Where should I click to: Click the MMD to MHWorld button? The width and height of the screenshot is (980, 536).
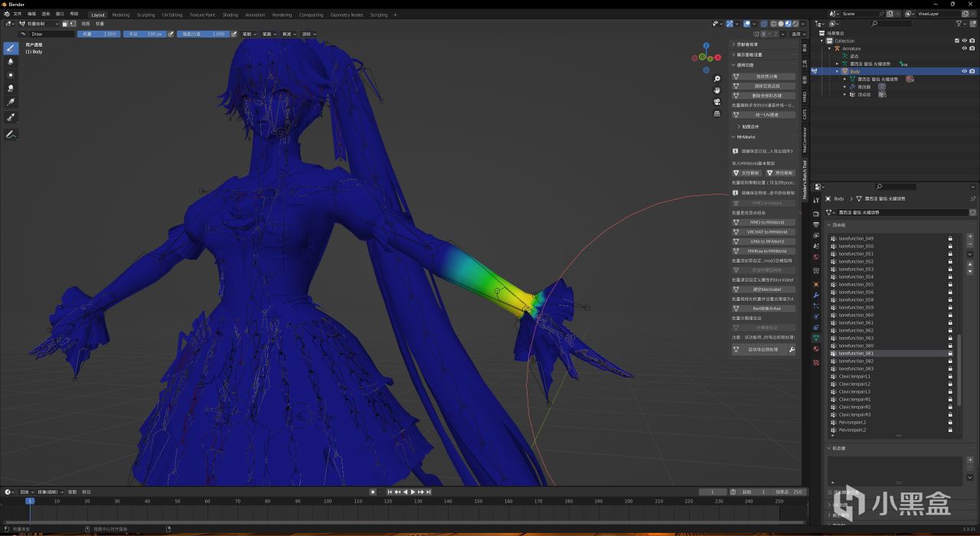767,222
